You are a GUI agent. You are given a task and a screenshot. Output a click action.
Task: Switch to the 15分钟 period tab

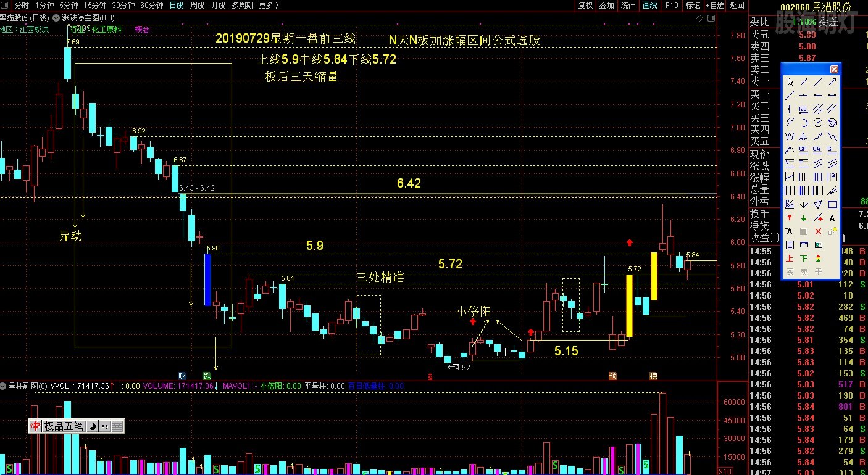tap(94, 5)
